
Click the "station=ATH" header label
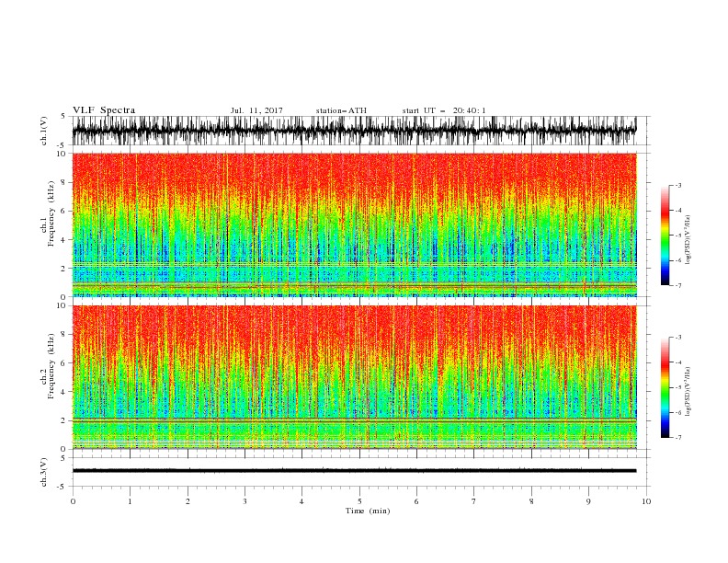coord(341,110)
